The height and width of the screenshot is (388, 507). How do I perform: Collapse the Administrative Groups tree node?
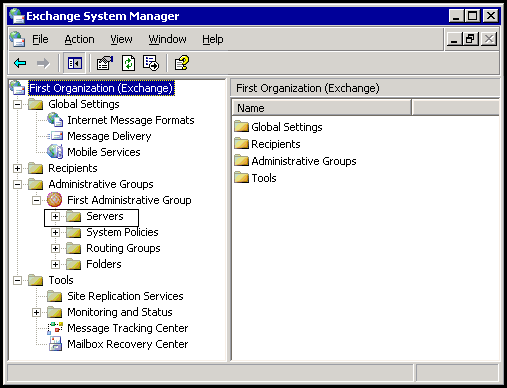tap(17, 184)
